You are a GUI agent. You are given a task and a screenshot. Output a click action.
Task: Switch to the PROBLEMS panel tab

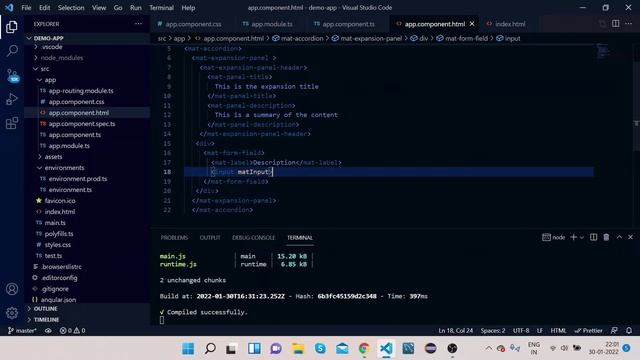pos(174,238)
